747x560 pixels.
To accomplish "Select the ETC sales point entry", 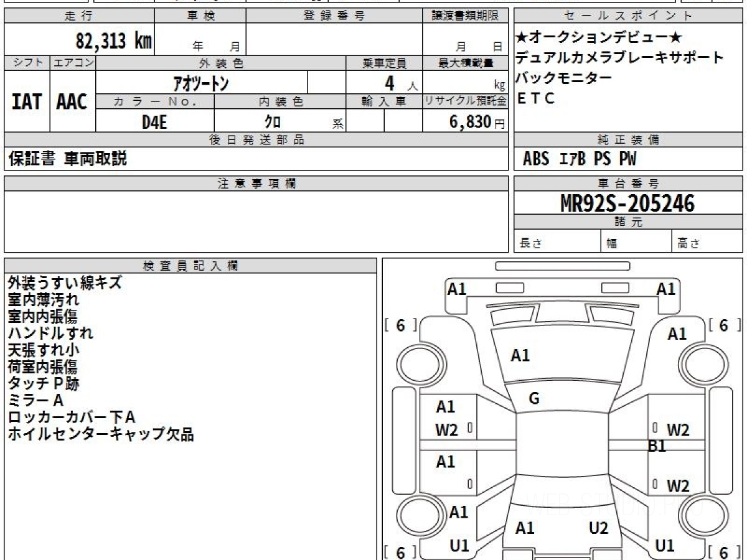I will [x=536, y=98].
